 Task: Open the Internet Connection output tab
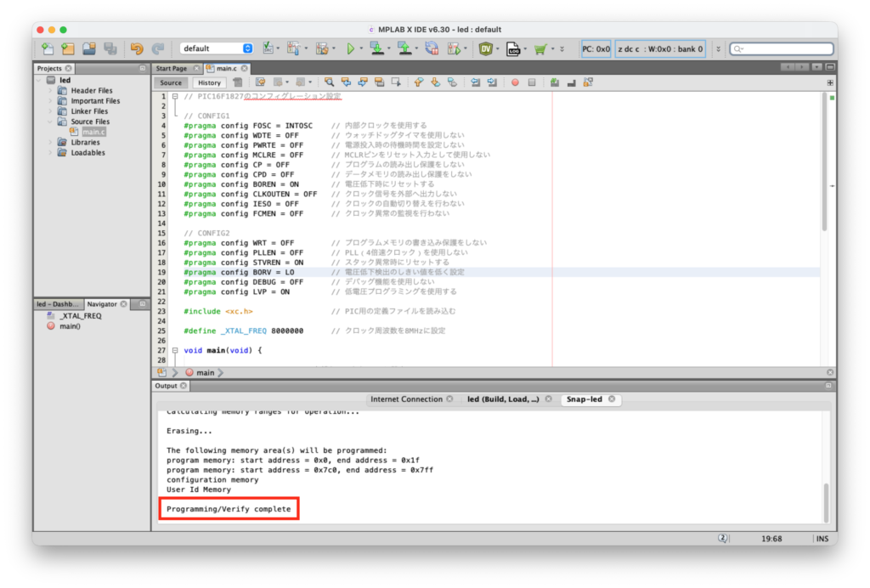click(x=406, y=399)
